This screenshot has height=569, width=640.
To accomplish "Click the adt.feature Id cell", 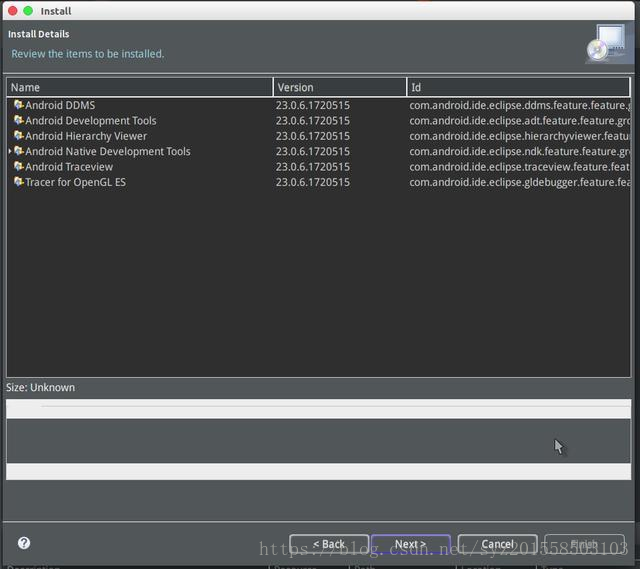I will coord(520,121).
